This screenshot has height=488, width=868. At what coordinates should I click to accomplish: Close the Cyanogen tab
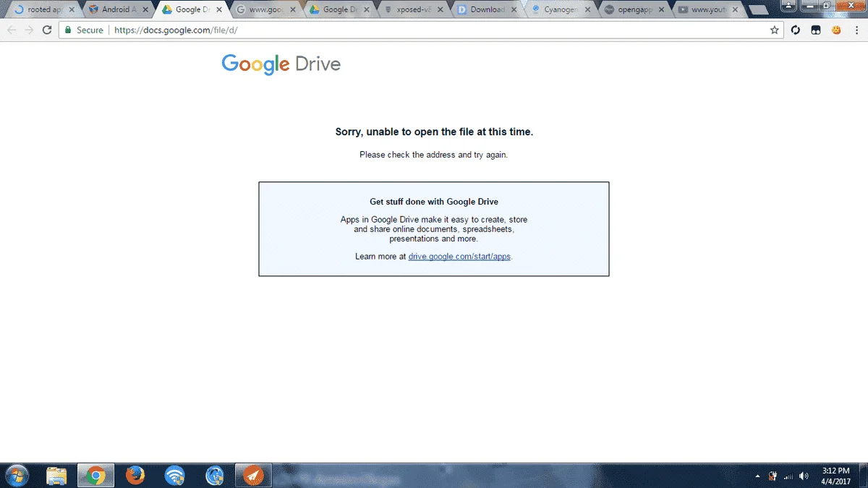(587, 10)
